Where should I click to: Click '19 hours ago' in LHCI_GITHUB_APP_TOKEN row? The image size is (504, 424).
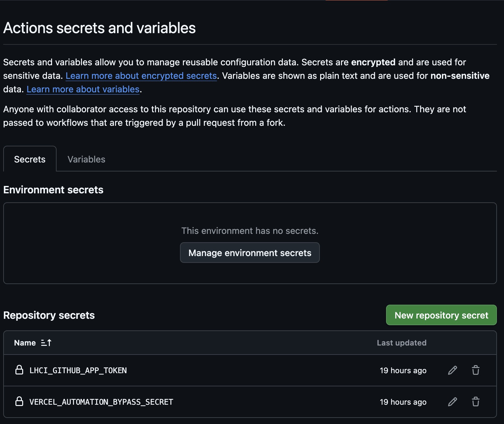403,371
